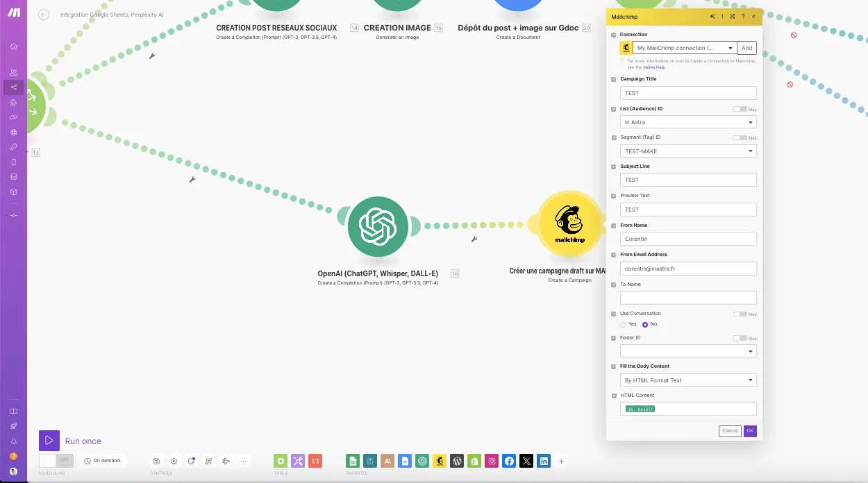The image size is (868, 483).
Task: Click the auto-align magic wand icon
Action: (x=208, y=461)
